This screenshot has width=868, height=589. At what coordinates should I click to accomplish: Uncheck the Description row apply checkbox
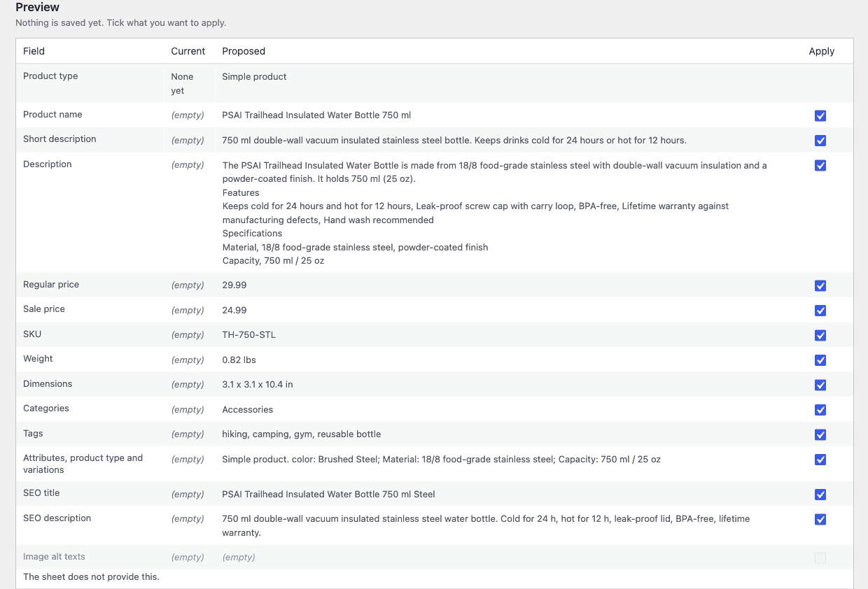pyautogui.click(x=820, y=166)
